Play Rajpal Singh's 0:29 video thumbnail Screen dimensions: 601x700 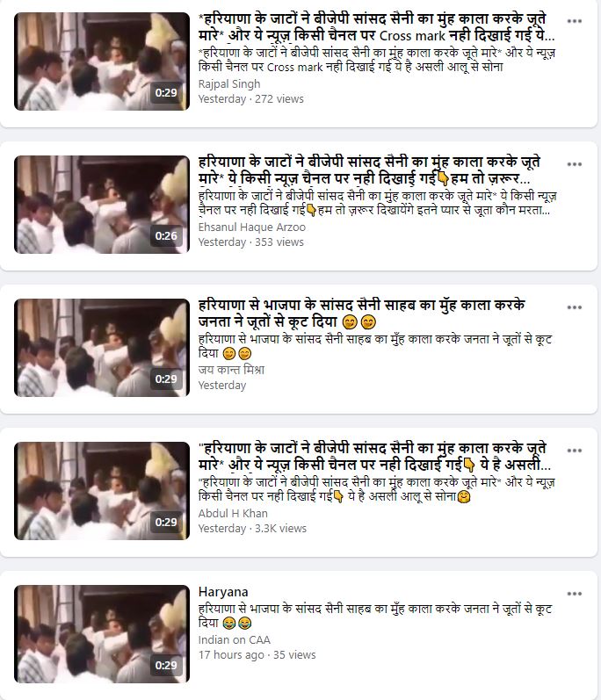tap(102, 61)
